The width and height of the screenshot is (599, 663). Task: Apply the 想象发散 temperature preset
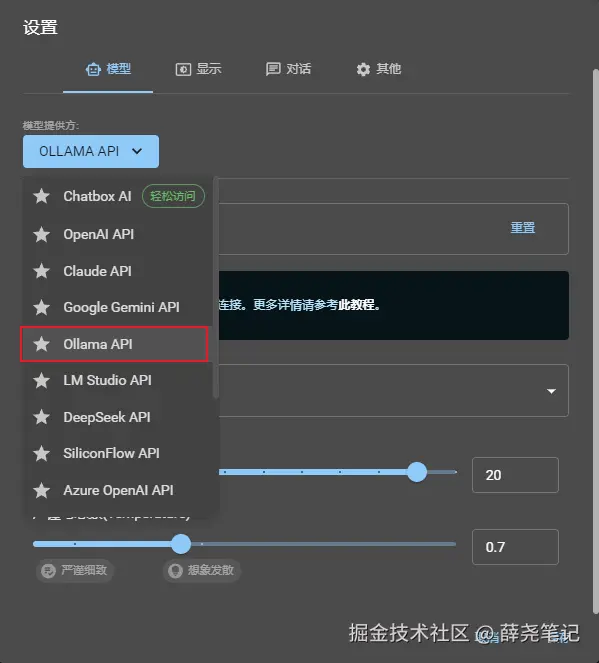point(202,571)
